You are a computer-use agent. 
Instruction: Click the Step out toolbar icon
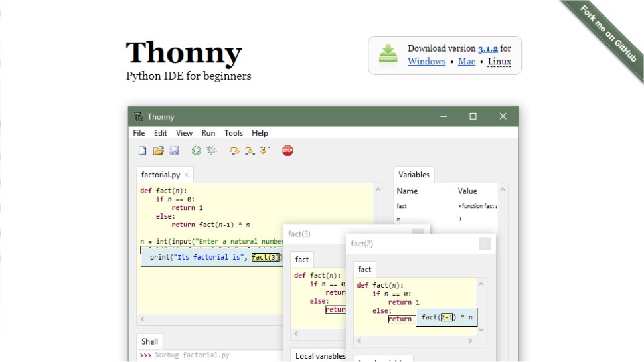click(x=266, y=150)
